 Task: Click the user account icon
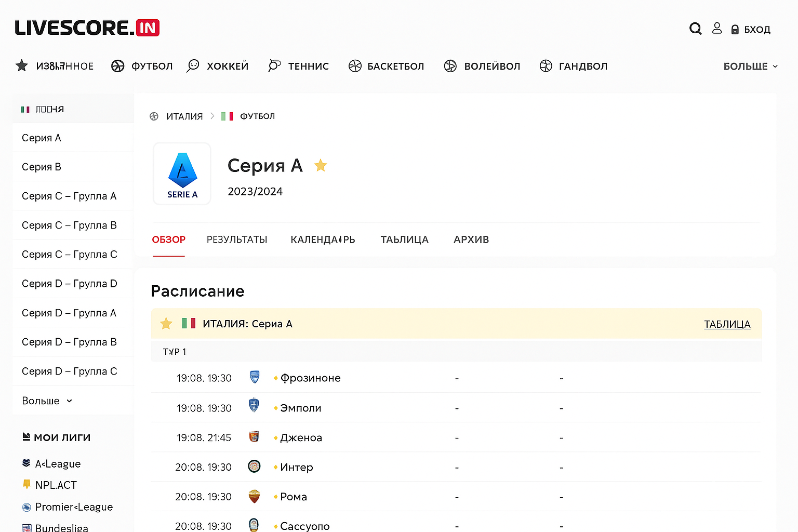[717, 29]
